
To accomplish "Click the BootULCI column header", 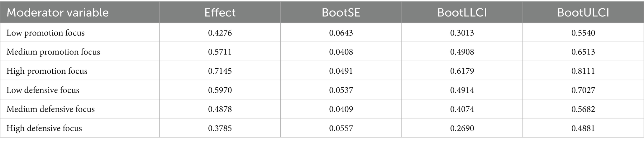I will [x=583, y=13].
